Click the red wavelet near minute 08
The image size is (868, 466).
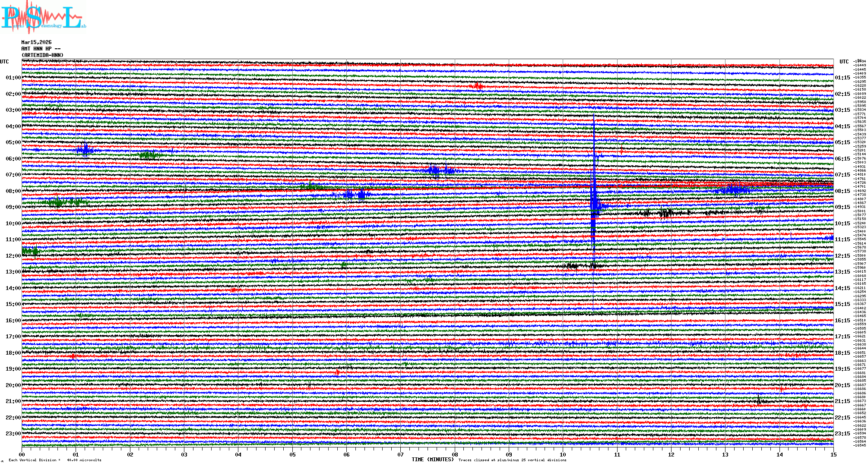[477, 86]
